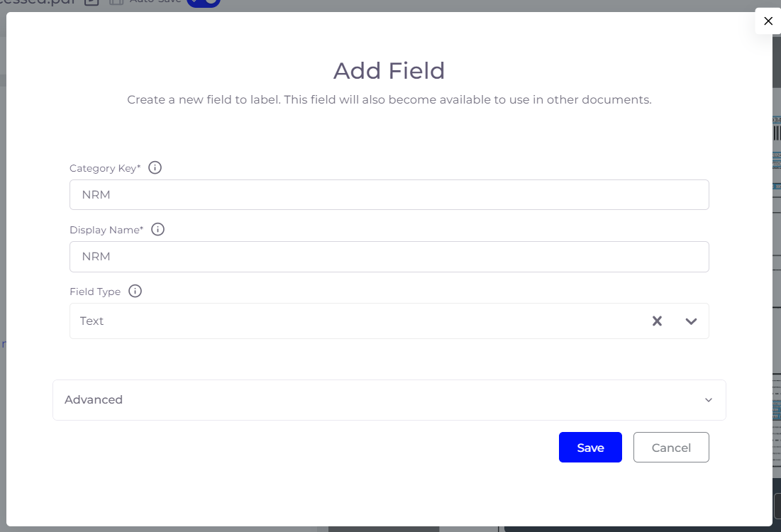Viewport: 781px width, 532px height.
Task: Click inside the Display Name input
Action: pos(389,256)
